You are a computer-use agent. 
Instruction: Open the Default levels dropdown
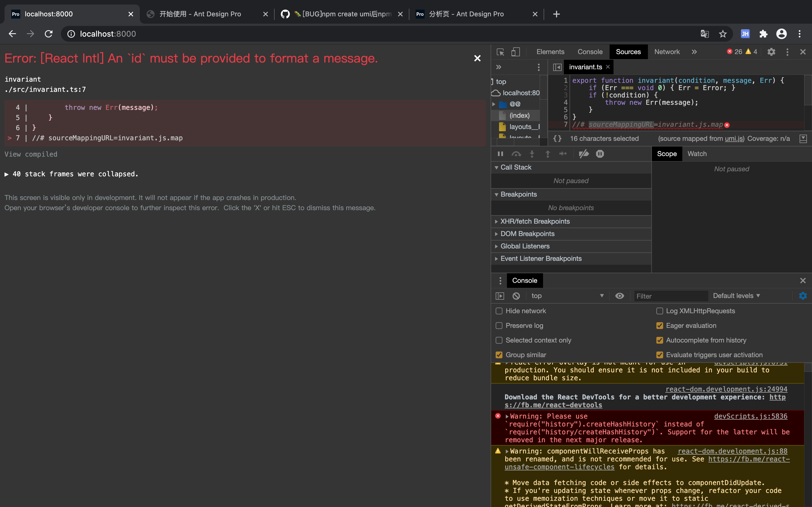pos(736,296)
